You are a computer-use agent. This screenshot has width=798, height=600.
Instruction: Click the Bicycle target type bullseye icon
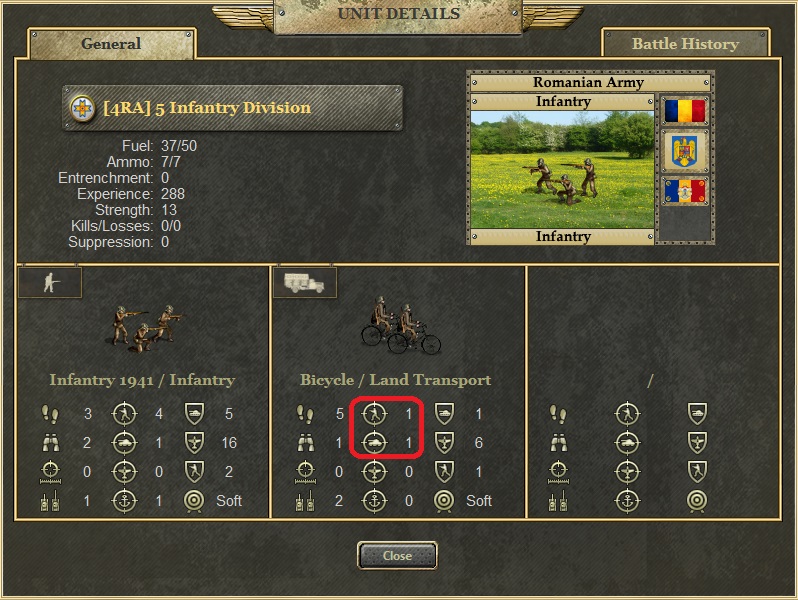tap(444, 501)
